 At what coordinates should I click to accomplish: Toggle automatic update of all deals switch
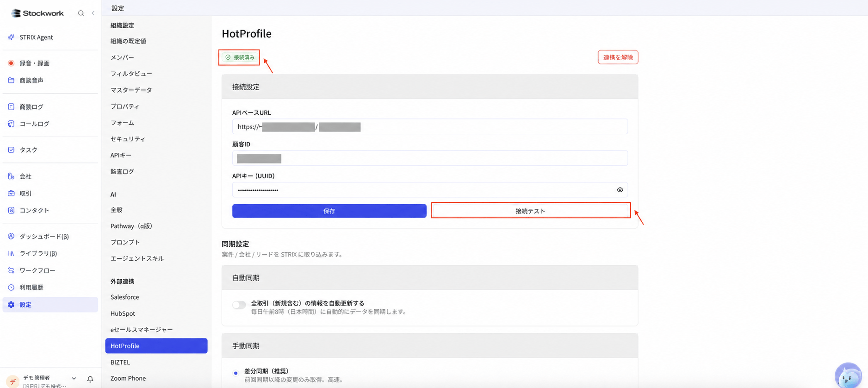pos(239,305)
